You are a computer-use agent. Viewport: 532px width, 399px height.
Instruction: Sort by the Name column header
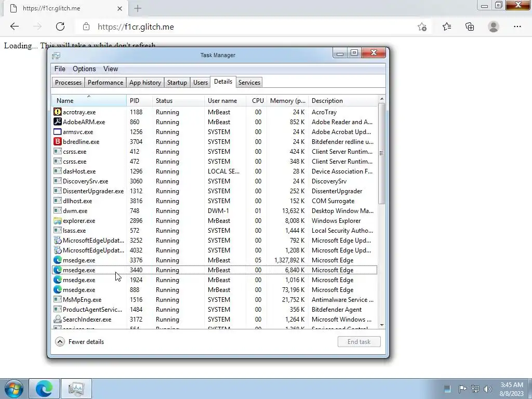[x=89, y=101]
